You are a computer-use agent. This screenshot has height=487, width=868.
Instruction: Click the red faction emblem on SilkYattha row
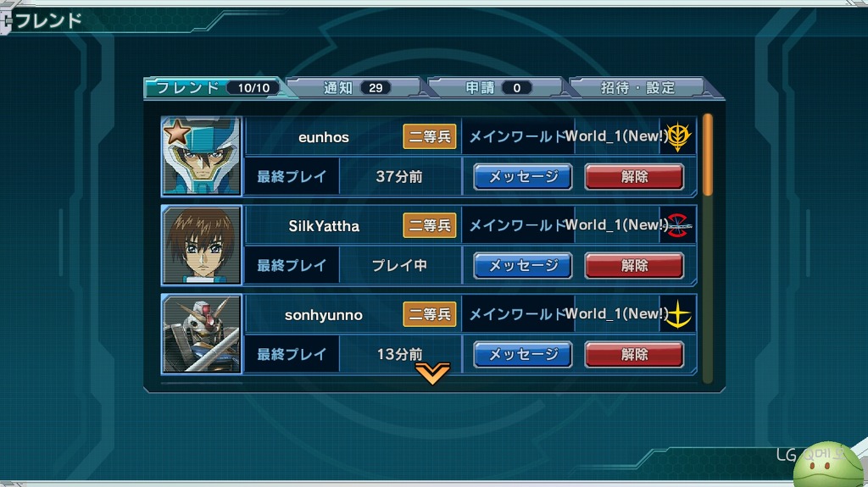679,225
